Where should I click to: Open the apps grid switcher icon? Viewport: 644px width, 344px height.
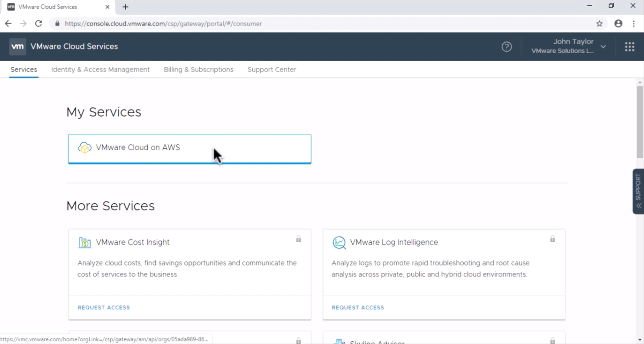click(x=629, y=47)
